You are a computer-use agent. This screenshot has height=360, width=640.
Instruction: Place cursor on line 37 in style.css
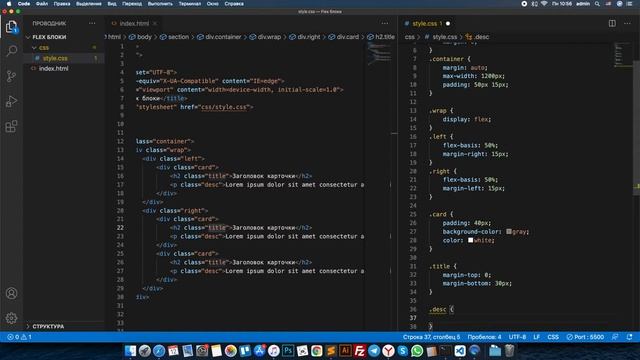(522, 318)
